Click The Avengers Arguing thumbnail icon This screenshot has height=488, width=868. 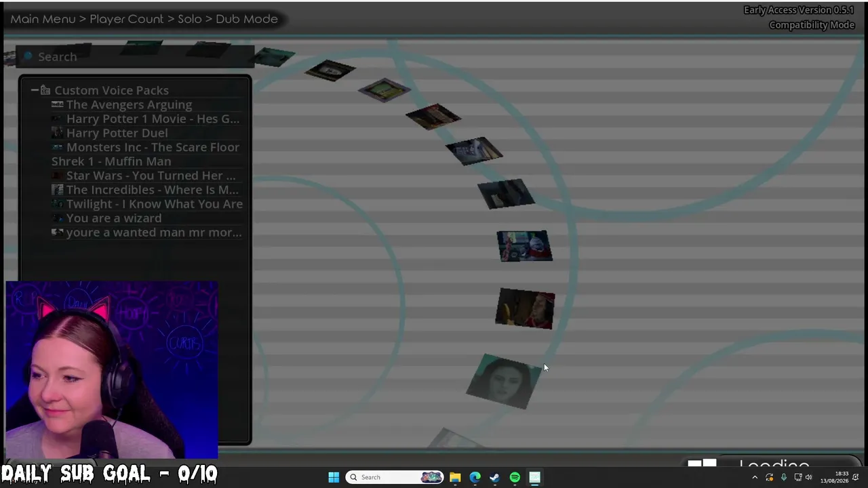[58, 104]
